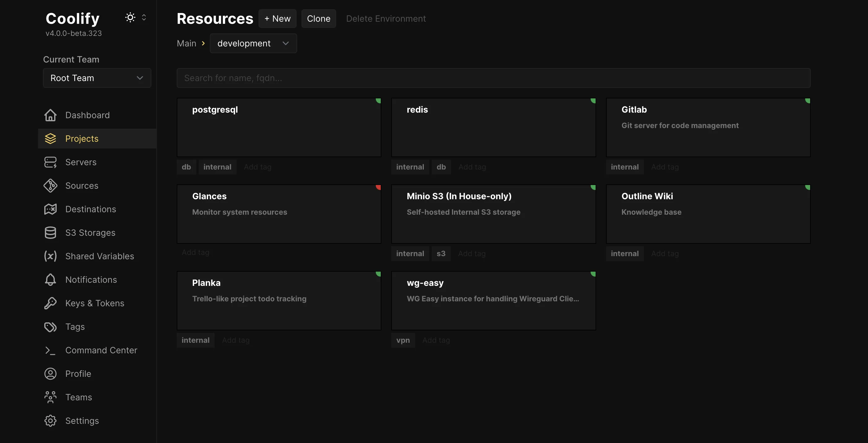Image resolution: width=868 pixels, height=443 pixels.
Task: Click search for name, fqdn field
Action: [493, 78]
